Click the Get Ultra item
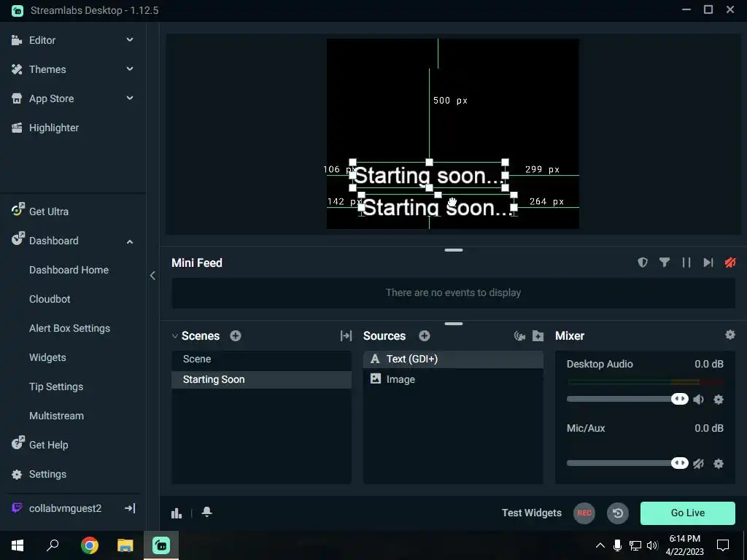The width and height of the screenshot is (747, 560). [49, 211]
